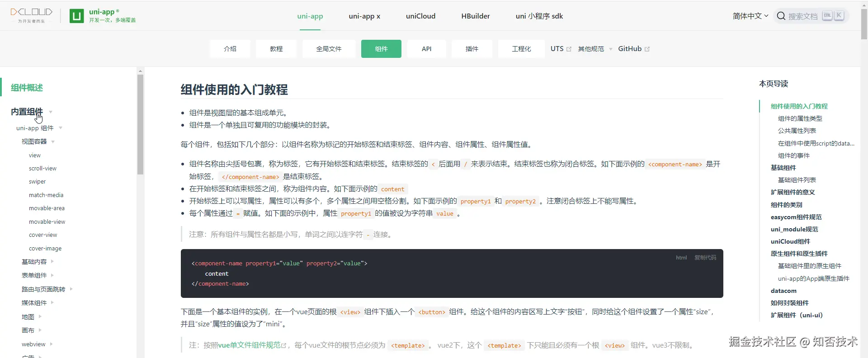Jump to uni_module规范 in page guide
Screen dimensions: 868x358
794,229
